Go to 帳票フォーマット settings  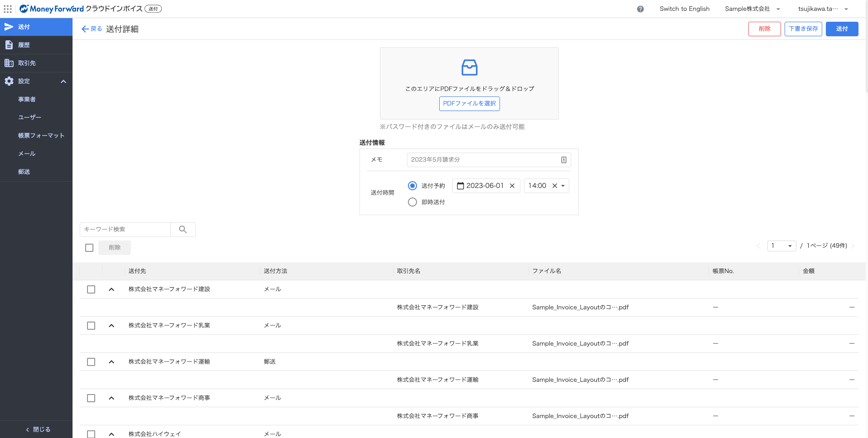41,135
